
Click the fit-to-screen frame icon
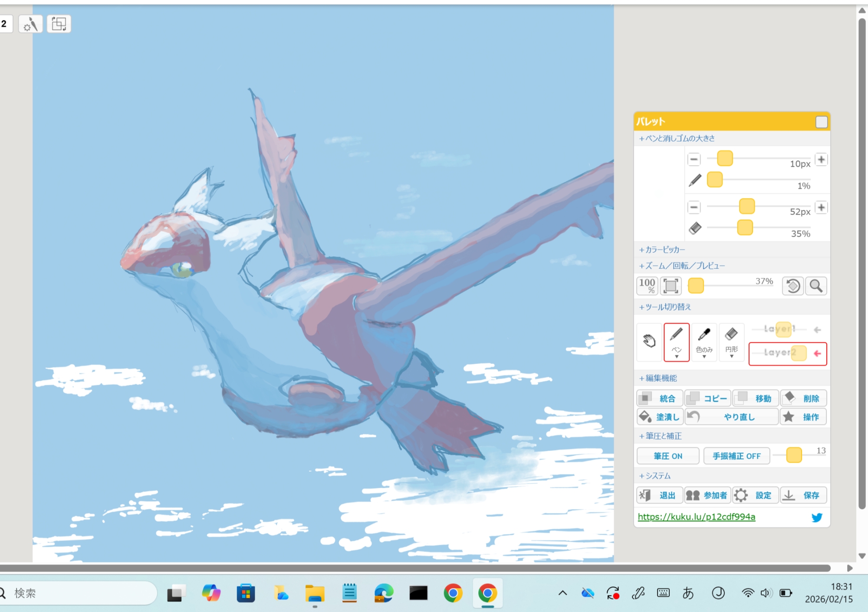[671, 286]
